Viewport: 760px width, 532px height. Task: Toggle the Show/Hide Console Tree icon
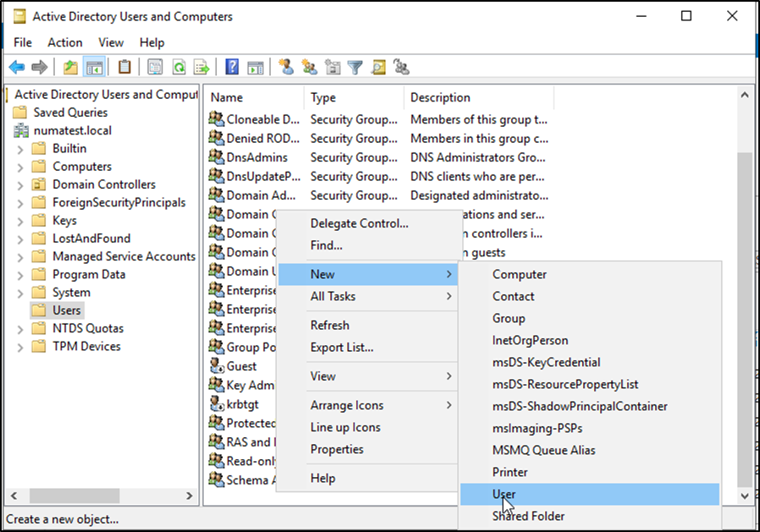click(95, 68)
